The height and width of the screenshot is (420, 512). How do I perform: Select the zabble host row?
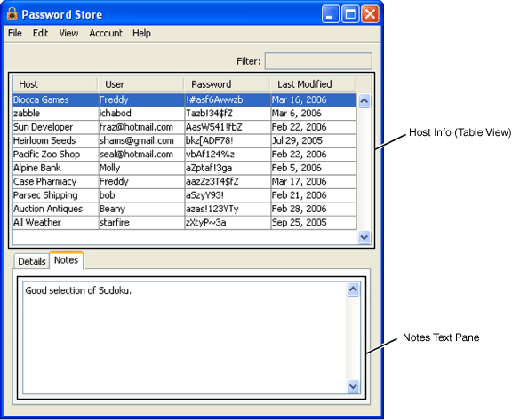click(185, 114)
